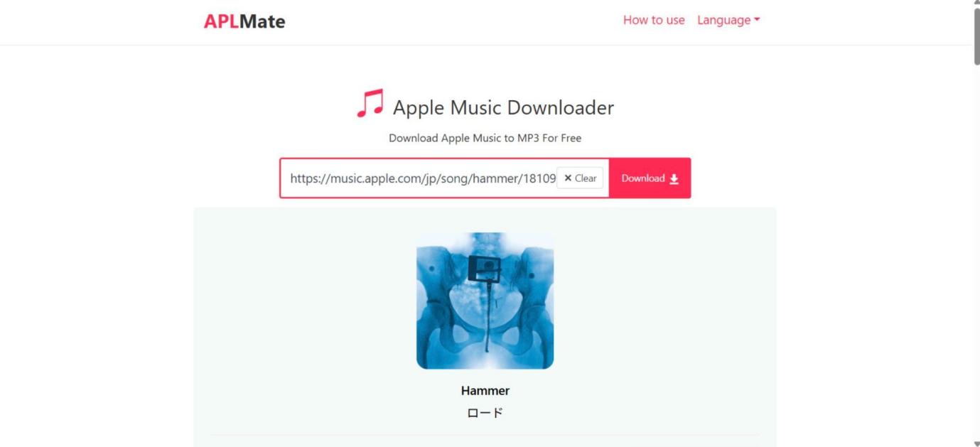980x447 pixels.
Task: Clear the pasted song URL
Action: [580, 178]
